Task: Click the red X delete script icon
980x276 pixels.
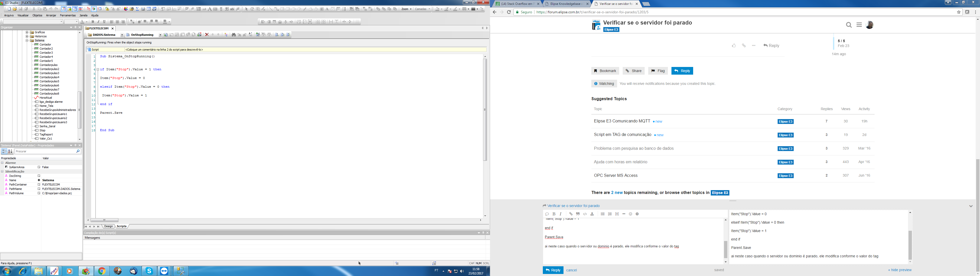Action: point(207,35)
